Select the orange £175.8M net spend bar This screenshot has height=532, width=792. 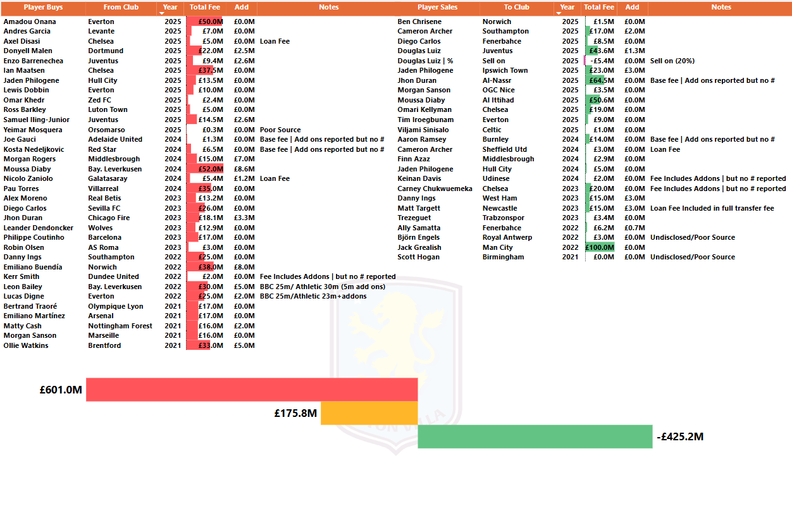click(x=369, y=413)
